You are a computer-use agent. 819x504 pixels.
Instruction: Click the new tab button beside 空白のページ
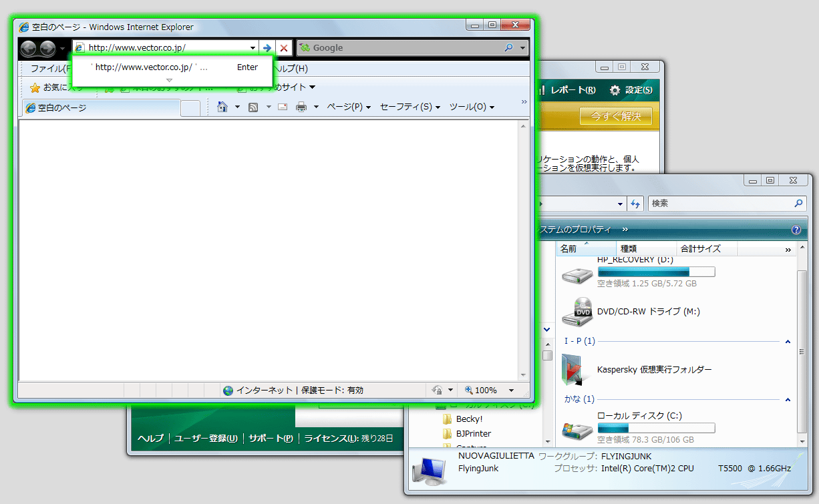coord(190,108)
